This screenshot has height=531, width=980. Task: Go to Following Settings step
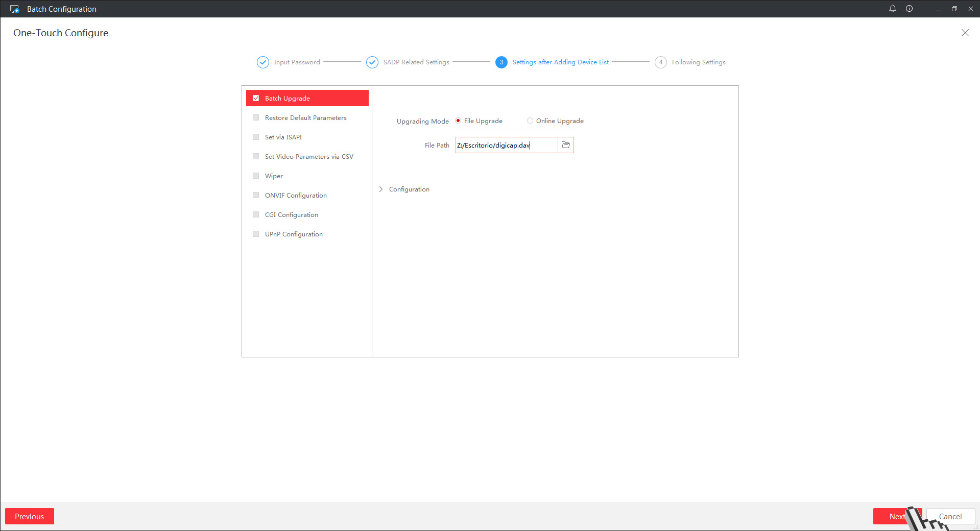click(x=698, y=62)
